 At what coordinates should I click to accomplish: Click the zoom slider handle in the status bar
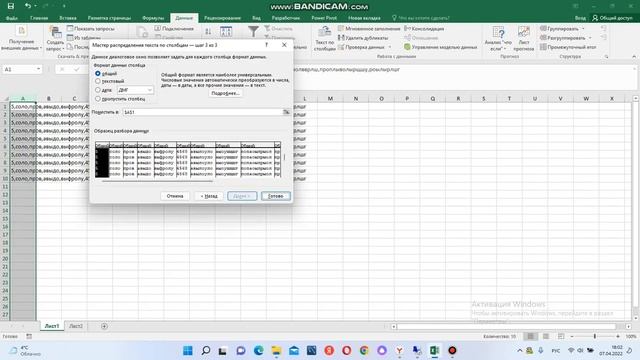coord(595,336)
